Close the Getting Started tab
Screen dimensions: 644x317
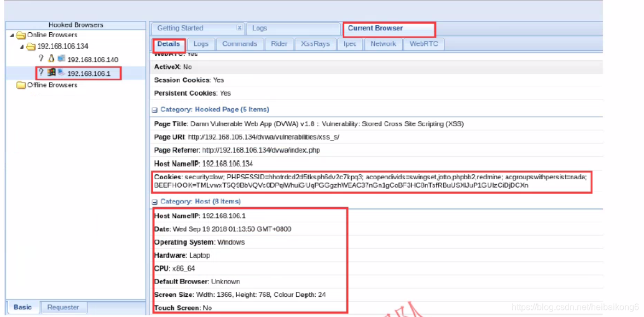[239, 28]
